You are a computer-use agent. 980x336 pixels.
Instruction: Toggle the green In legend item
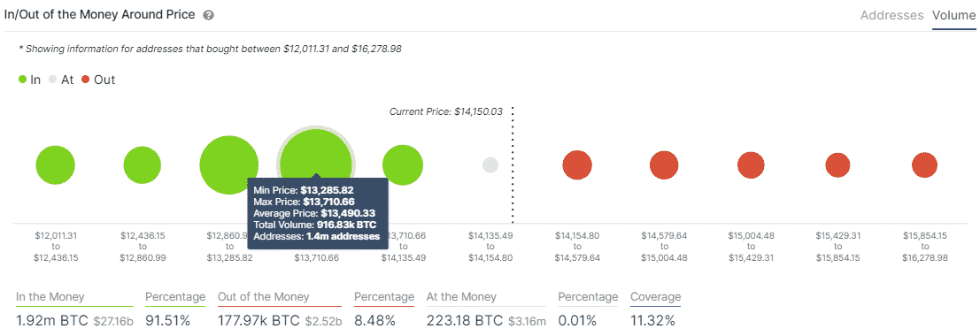[x=29, y=80]
